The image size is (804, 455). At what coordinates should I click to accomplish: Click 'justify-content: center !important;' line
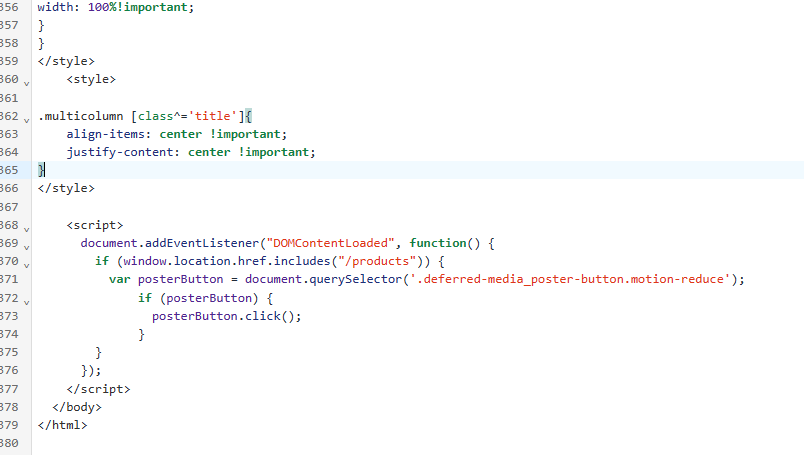pyautogui.click(x=191, y=152)
